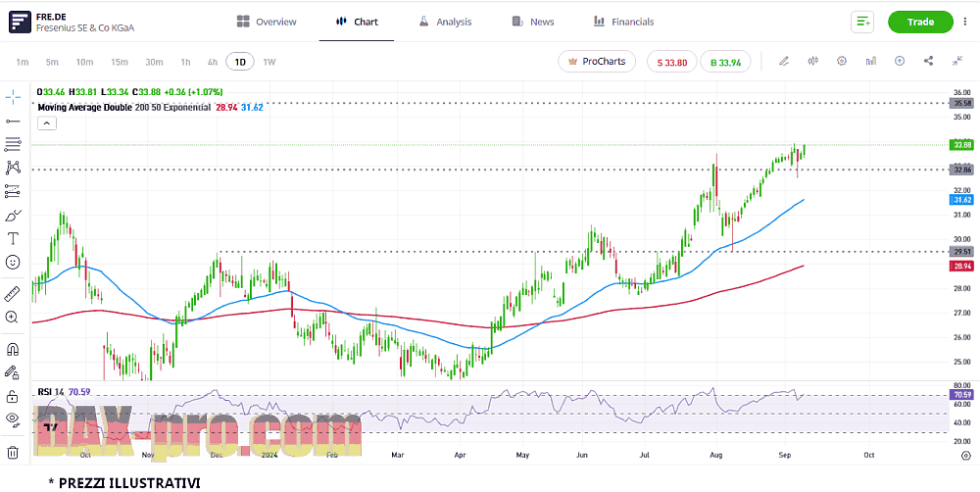Click the Sep label on time axis

pyautogui.click(x=784, y=455)
